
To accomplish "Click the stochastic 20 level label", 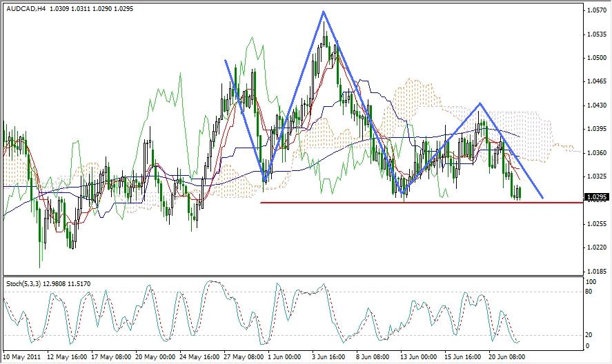I will (x=589, y=335).
